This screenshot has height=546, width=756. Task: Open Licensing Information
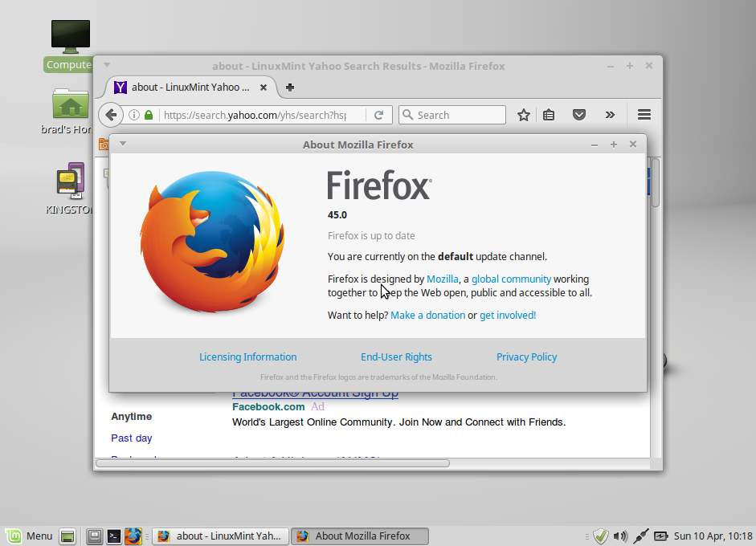(x=247, y=357)
